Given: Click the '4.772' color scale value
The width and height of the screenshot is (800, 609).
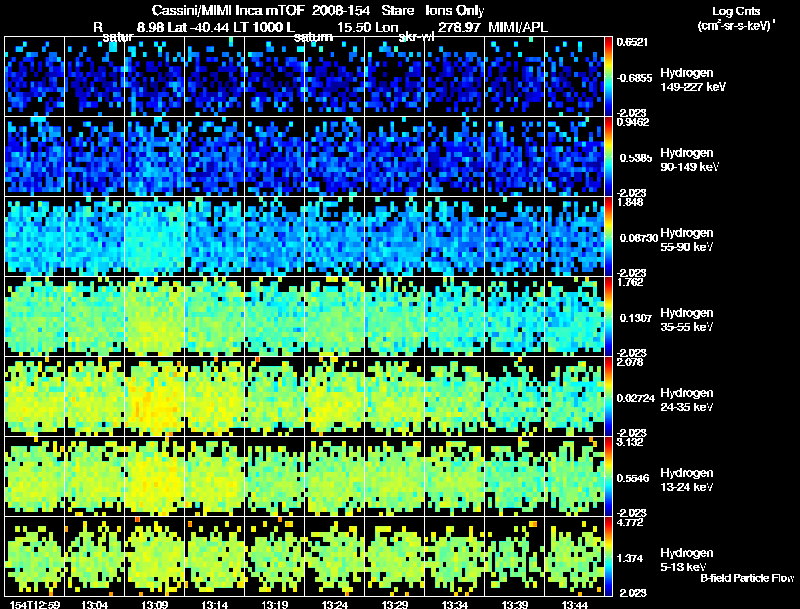Looking at the screenshot, I should (x=630, y=522).
